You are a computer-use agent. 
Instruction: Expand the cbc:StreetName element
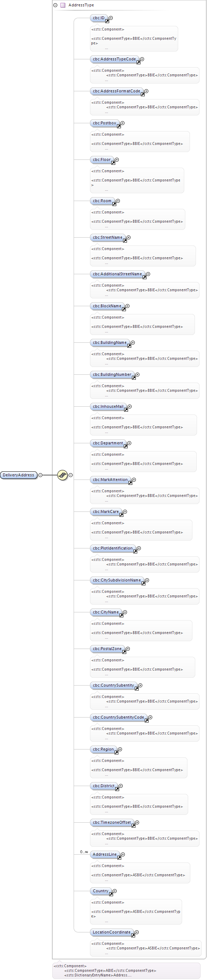click(x=128, y=237)
